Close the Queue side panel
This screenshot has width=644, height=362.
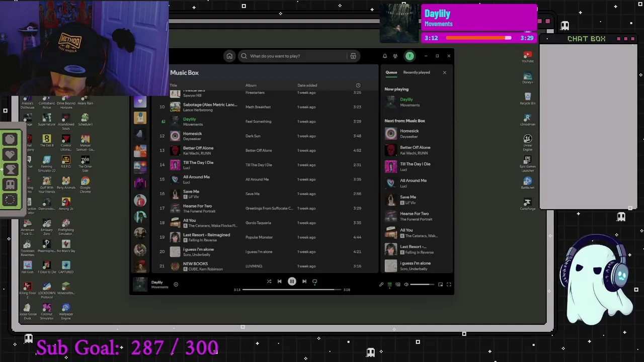tap(444, 72)
